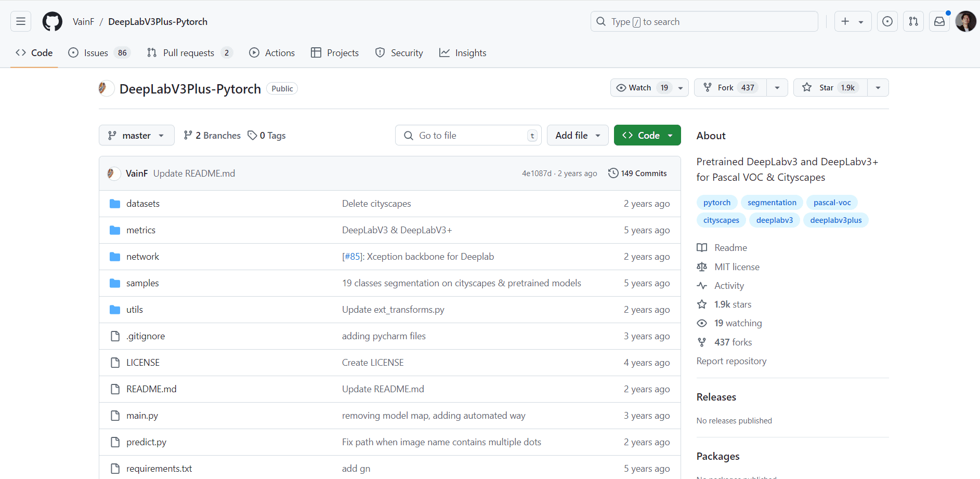Open the network folder icon
The width and height of the screenshot is (980, 479).
[115, 256]
